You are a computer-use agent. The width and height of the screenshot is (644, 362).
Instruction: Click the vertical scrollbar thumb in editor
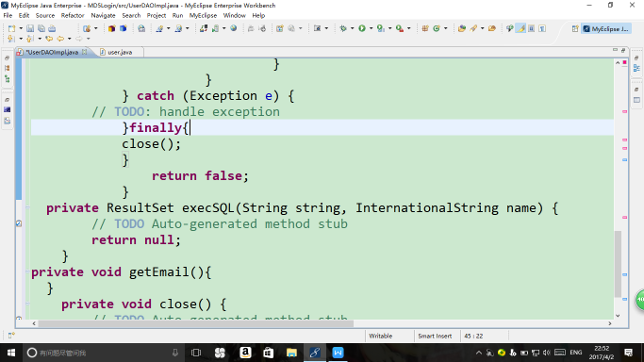pyautogui.click(x=618, y=264)
